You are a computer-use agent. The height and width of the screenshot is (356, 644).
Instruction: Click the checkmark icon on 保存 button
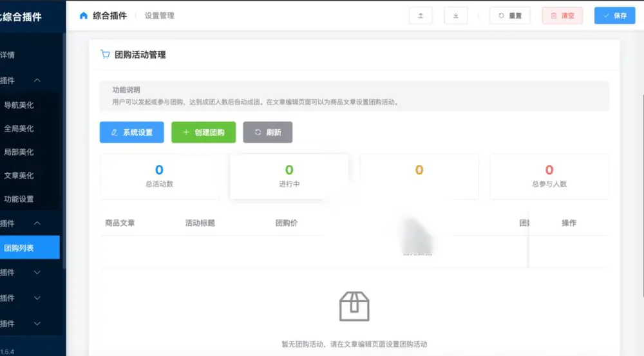[x=606, y=15]
